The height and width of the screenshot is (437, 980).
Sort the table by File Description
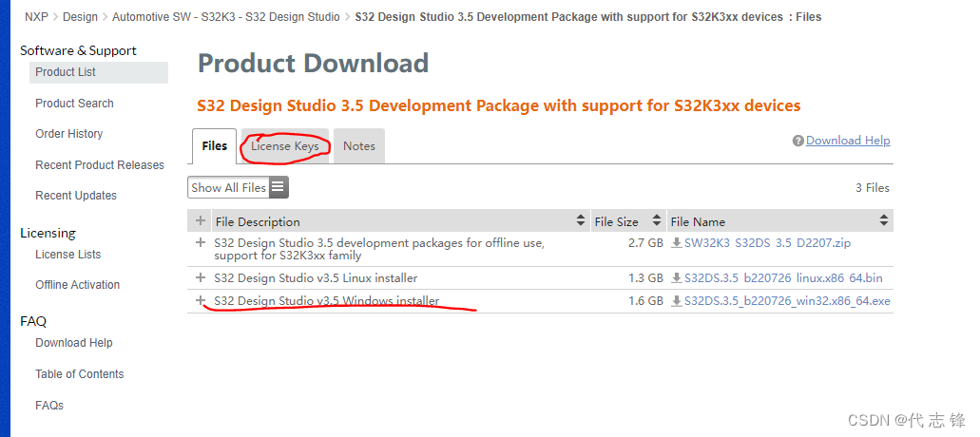pos(580,221)
